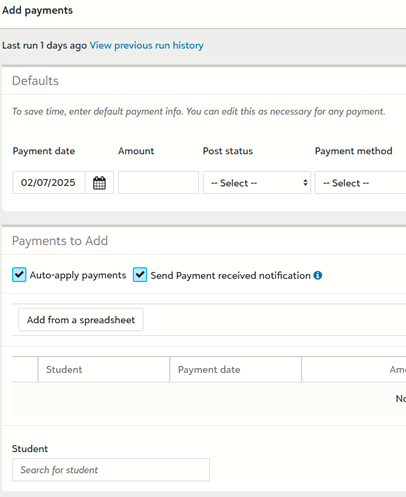406x497 pixels.
Task: Open the Post status dropdown
Action: [257, 183]
